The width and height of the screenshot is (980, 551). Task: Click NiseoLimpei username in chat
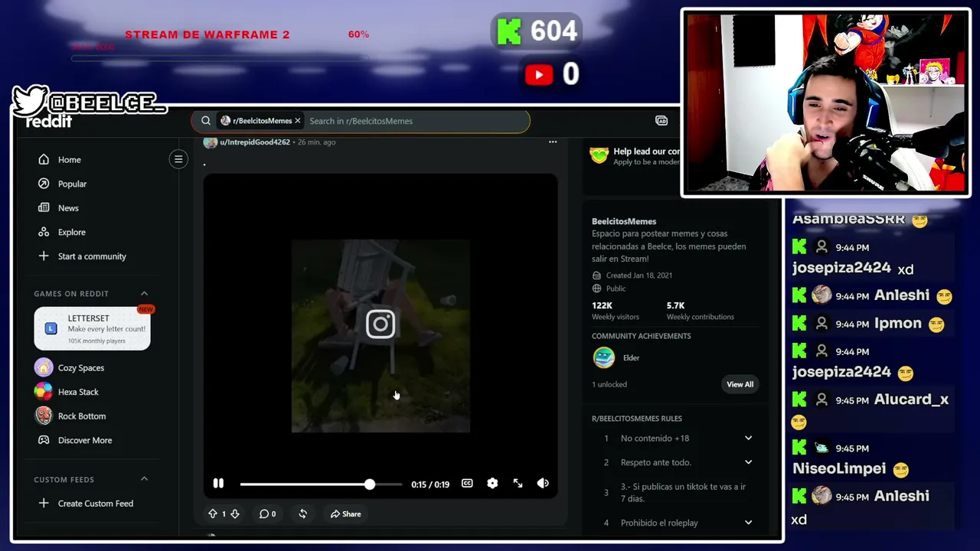click(x=839, y=468)
